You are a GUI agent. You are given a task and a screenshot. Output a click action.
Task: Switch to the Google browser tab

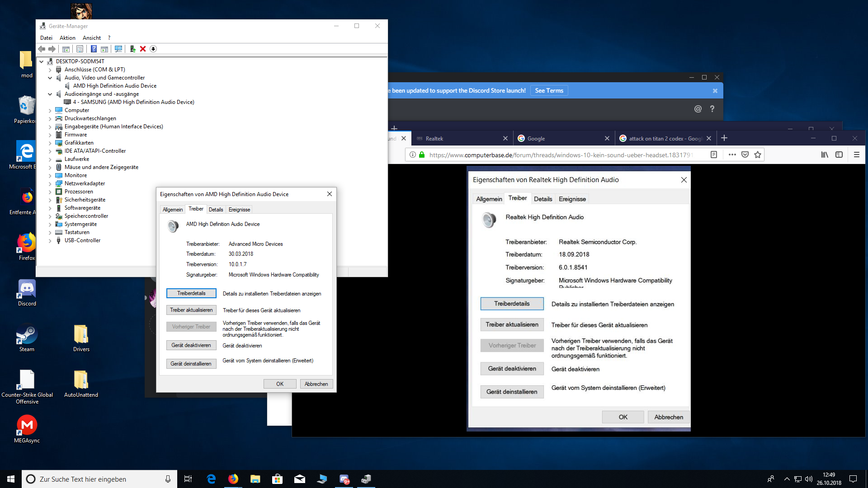tap(564, 139)
